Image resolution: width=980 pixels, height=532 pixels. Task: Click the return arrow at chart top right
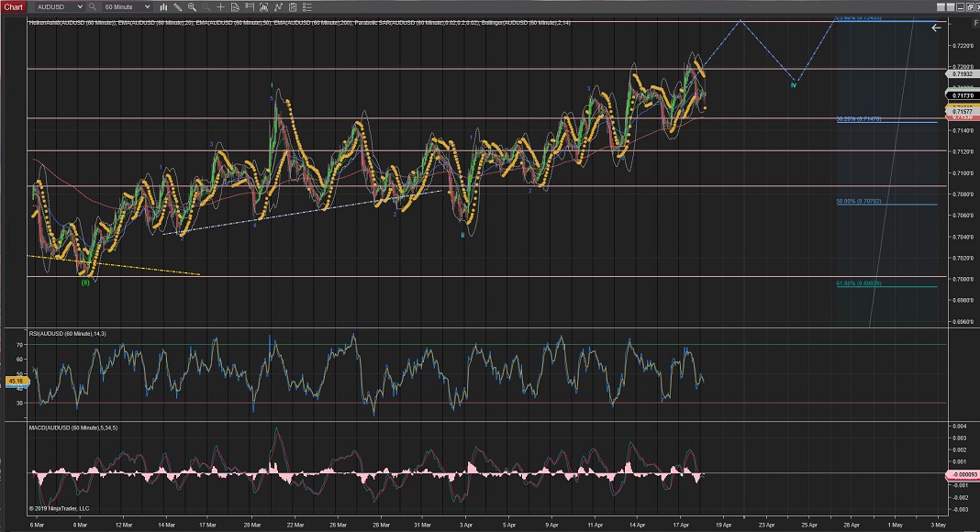click(x=936, y=28)
